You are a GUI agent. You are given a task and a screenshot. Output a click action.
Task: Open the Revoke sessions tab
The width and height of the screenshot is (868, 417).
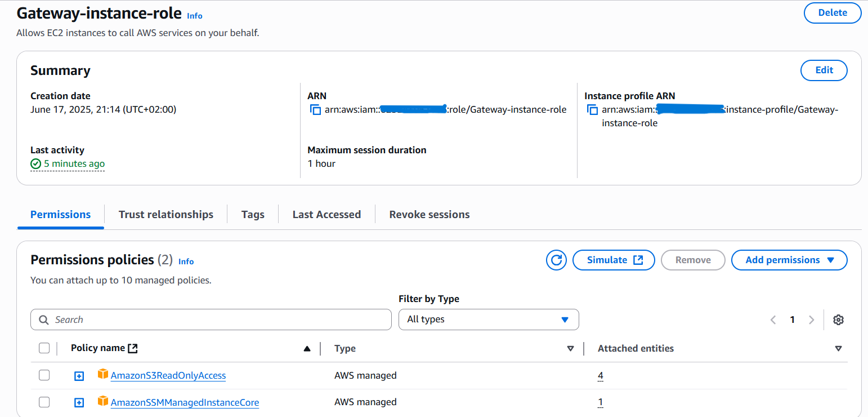point(429,215)
